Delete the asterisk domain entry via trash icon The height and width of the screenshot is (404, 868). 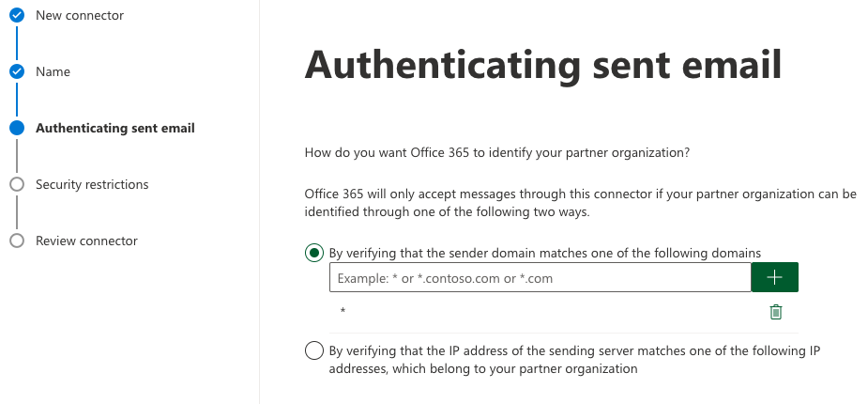(775, 312)
